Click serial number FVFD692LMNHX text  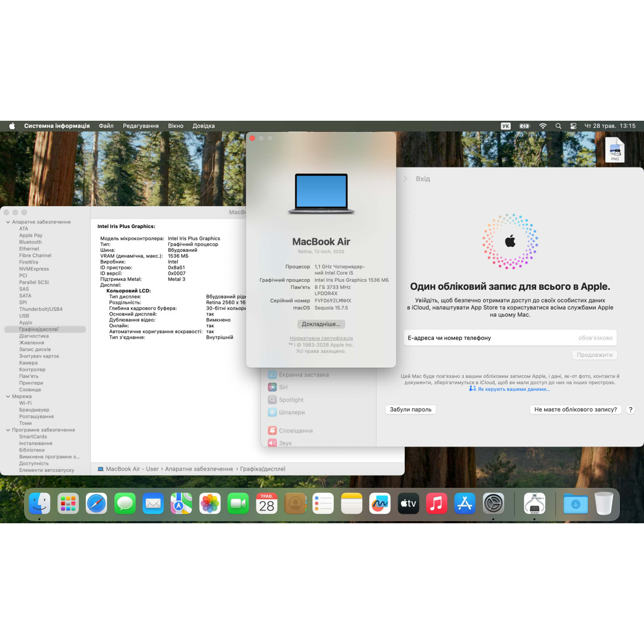point(333,301)
